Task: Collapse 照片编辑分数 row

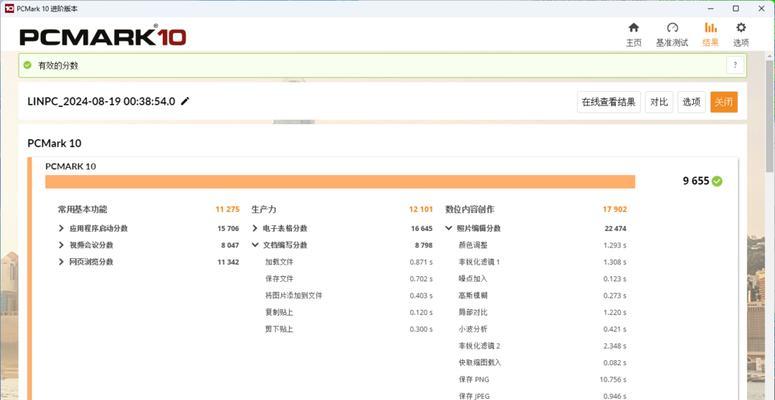Action: click(x=449, y=228)
